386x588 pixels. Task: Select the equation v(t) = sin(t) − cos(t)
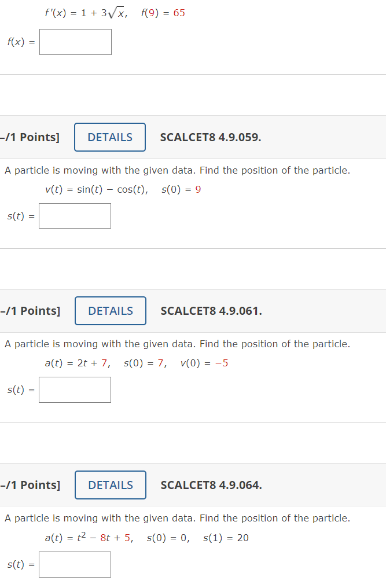[x=97, y=189]
